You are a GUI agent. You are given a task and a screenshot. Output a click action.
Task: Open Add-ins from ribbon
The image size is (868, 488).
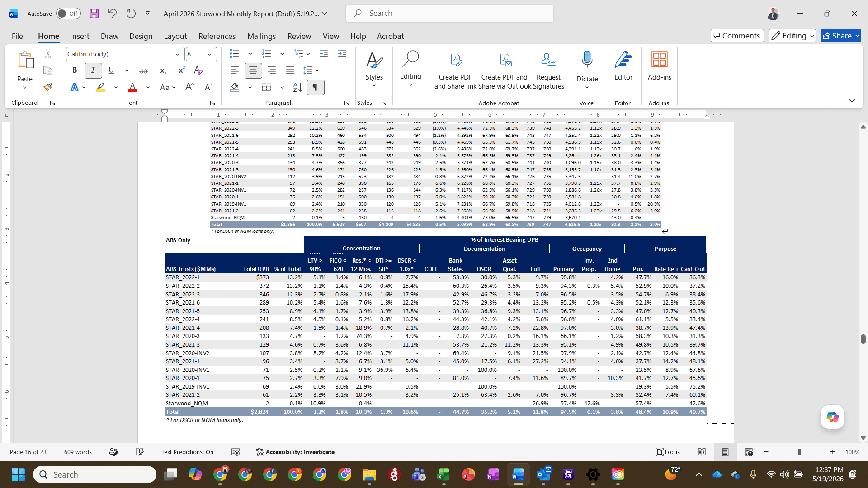(x=659, y=66)
